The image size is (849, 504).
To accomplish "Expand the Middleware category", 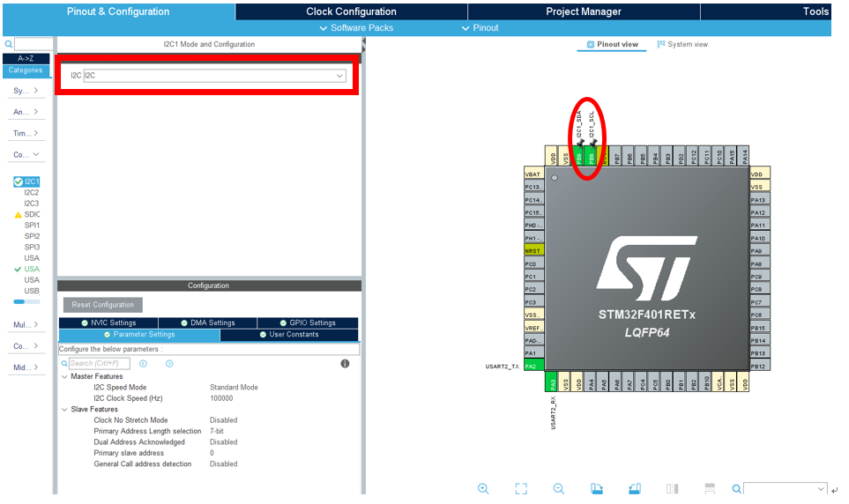I will tap(26, 367).
